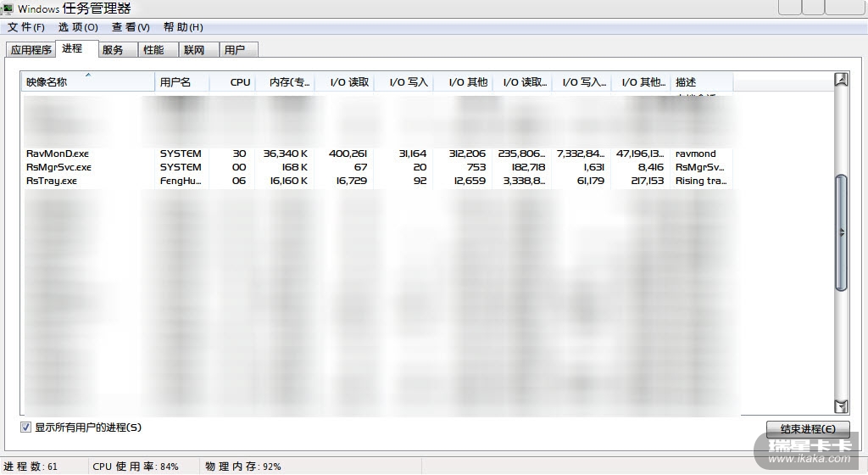The height and width of the screenshot is (475, 868).
Task: Click FengHu... user name cell
Action: pos(181,181)
